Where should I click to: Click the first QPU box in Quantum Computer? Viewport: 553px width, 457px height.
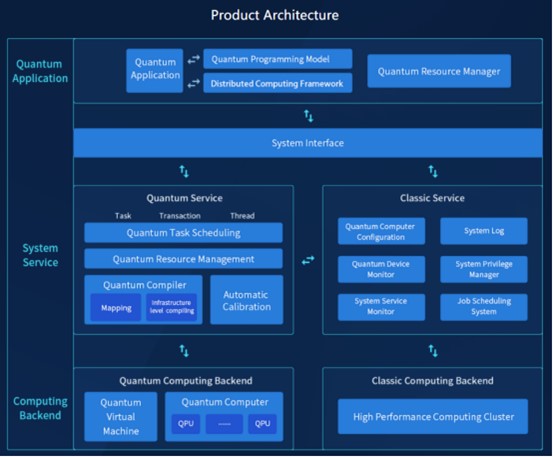coord(186,424)
